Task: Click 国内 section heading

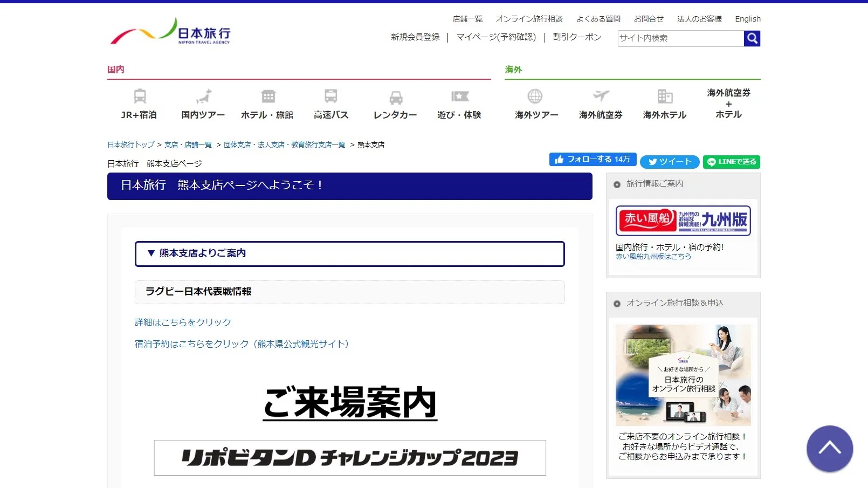Action: point(116,70)
